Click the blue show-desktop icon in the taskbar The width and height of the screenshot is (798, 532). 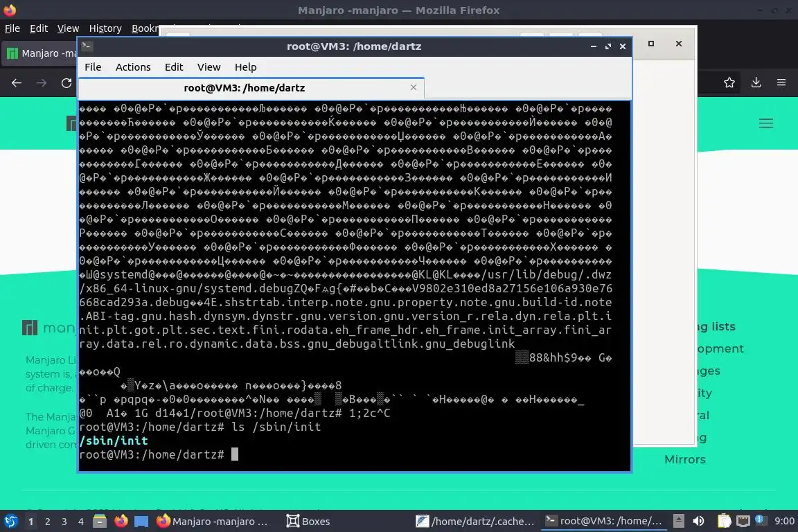[141, 522]
